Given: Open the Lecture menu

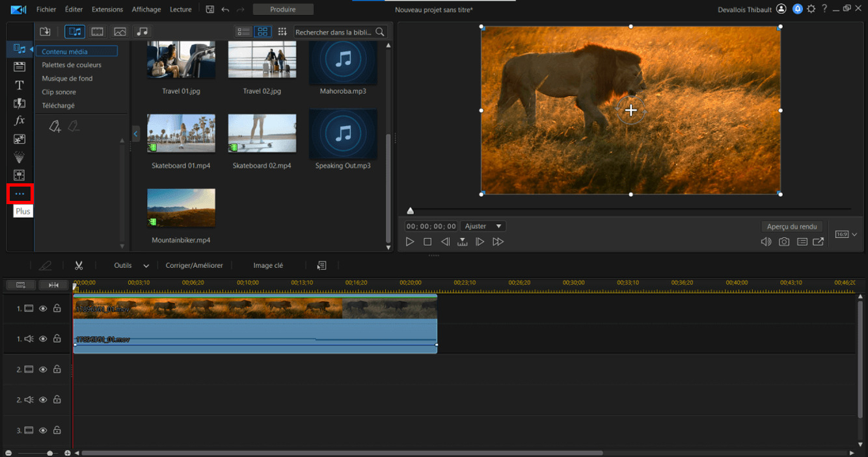Looking at the screenshot, I should [x=181, y=10].
